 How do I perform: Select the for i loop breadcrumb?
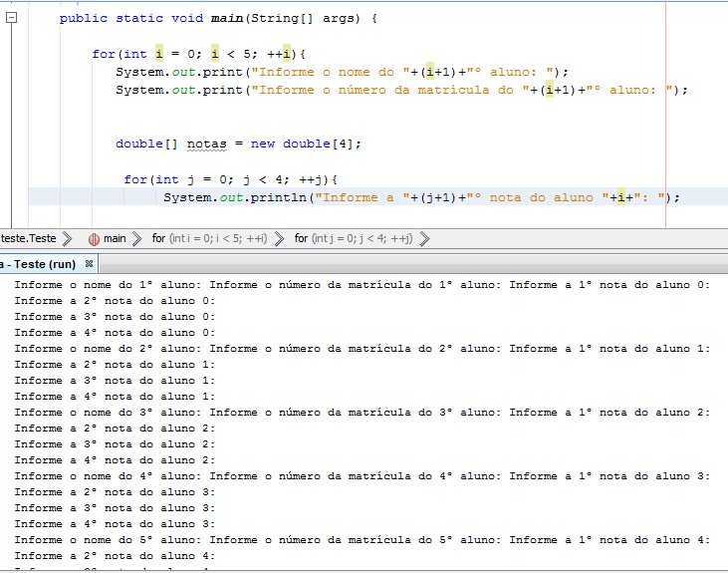(209, 238)
